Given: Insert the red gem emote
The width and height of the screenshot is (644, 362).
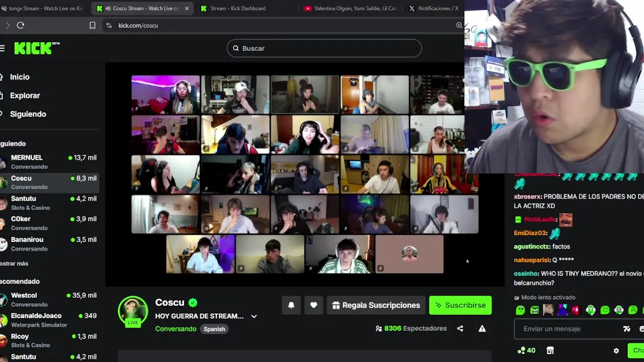Looking at the screenshot, I should (x=576, y=310).
